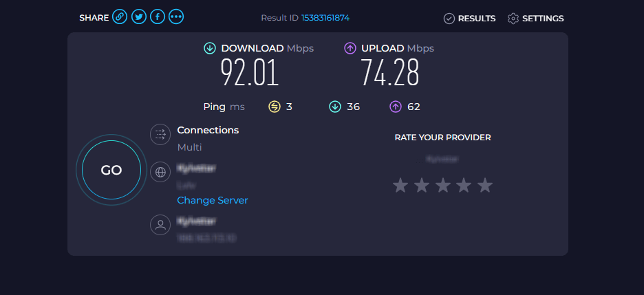644x295 pixels.
Task: Click the upload arrow icon
Action: tap(350, 48)
